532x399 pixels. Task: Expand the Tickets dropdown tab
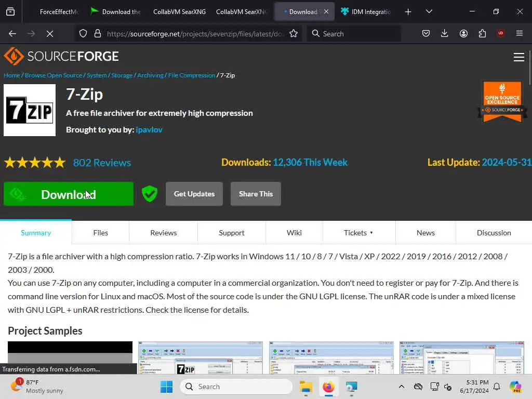[x=358, y=233]
